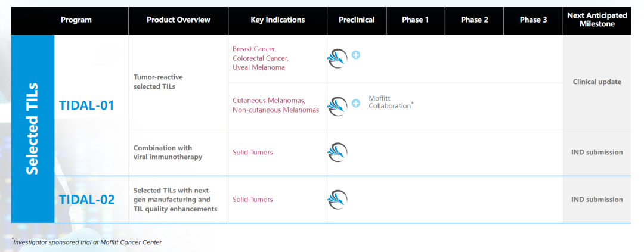Click the Phase 1 column header
Image resolution: width=644 pixels, height=252 pixels.
pos(416,20)
